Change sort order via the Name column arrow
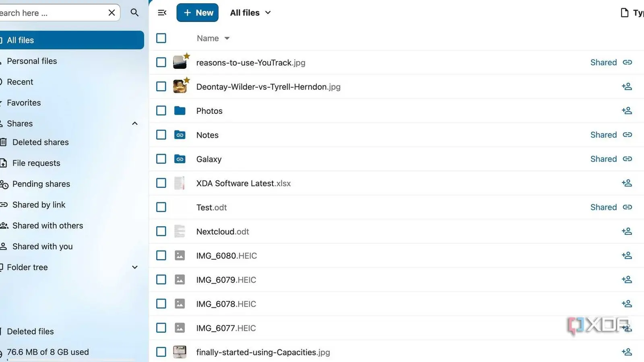Image resolution: width=644 pixels, height=362 pixels. pyautogui.click(x=227, y=39)
